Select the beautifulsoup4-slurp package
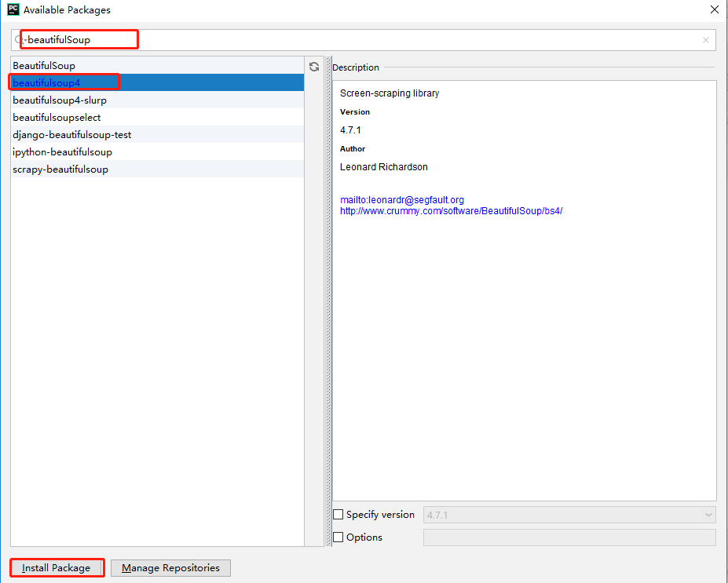728x583 pixels. [x=157, y=100]
